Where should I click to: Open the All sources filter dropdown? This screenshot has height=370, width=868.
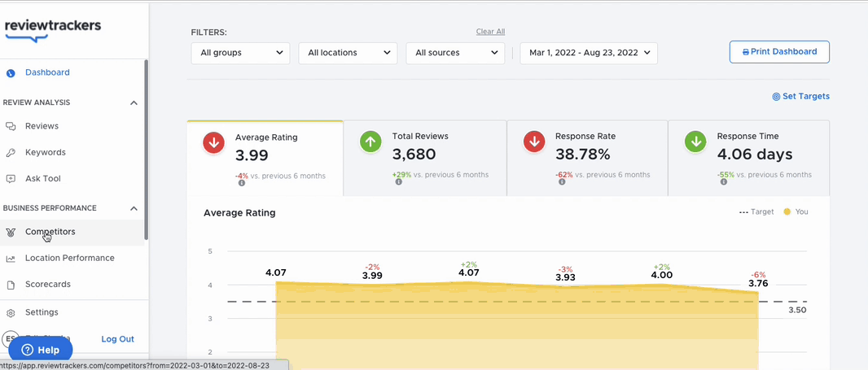pyautogui.click(x=455, y=53)
